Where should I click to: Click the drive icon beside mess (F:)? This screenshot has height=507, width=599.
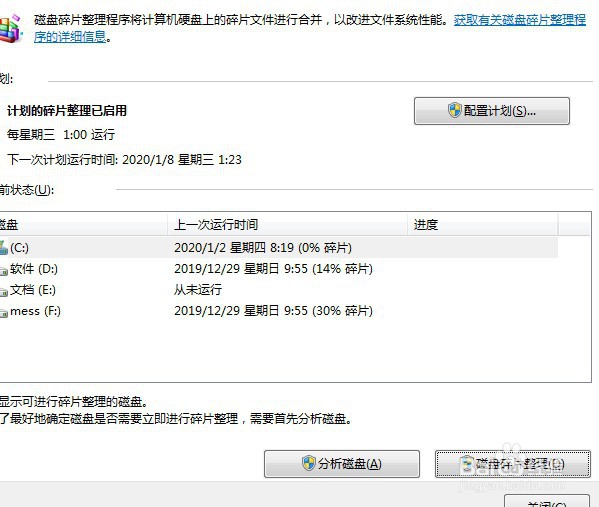pos(3,313)
